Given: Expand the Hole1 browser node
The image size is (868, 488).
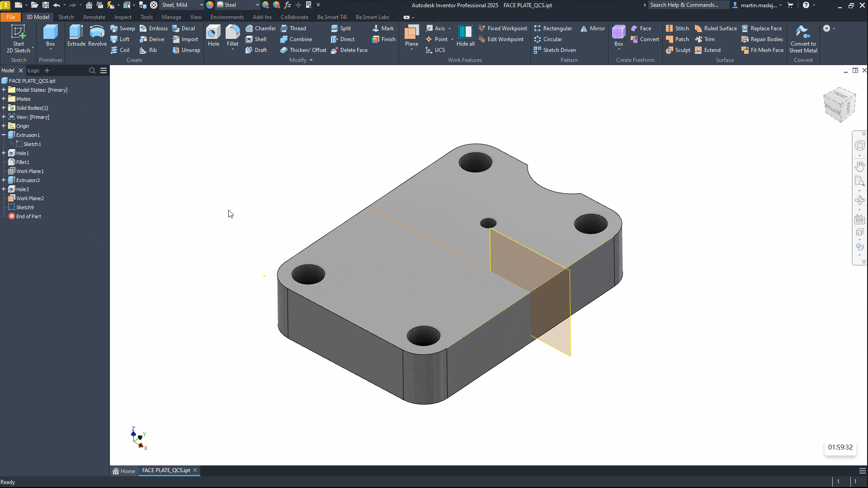Looking at the screenshot, I should click(x=4, y=153).
